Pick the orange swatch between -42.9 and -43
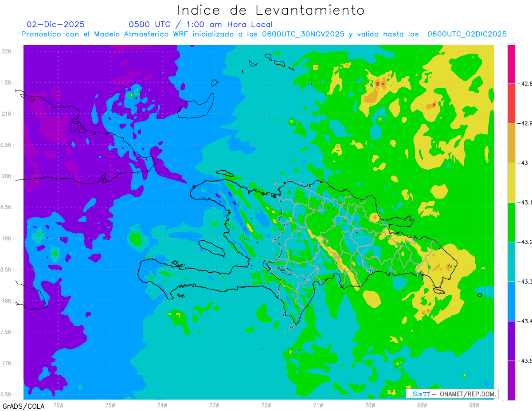 pos(511,143)
